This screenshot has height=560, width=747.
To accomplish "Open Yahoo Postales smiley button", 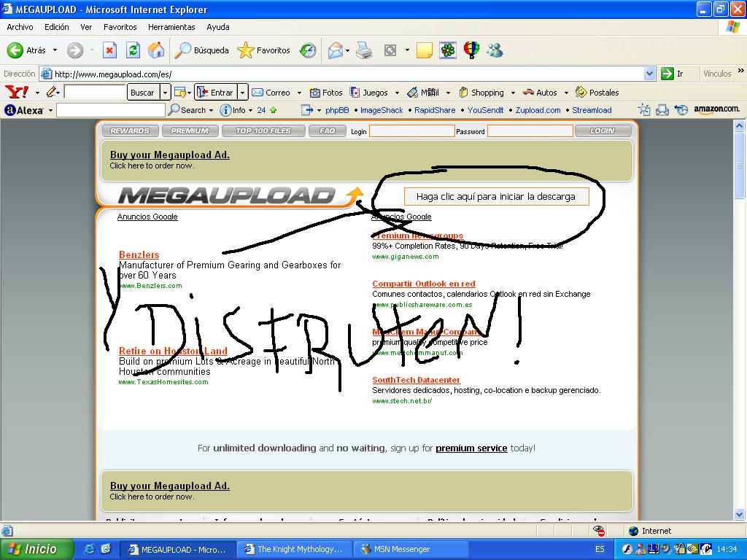I will point(597,93).
